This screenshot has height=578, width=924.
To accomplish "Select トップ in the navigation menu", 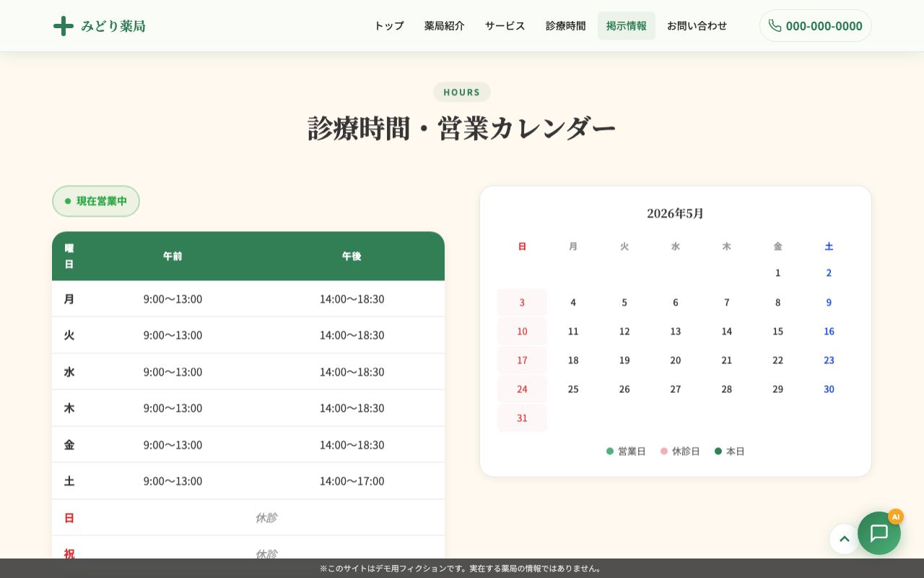I will point(388,25).
